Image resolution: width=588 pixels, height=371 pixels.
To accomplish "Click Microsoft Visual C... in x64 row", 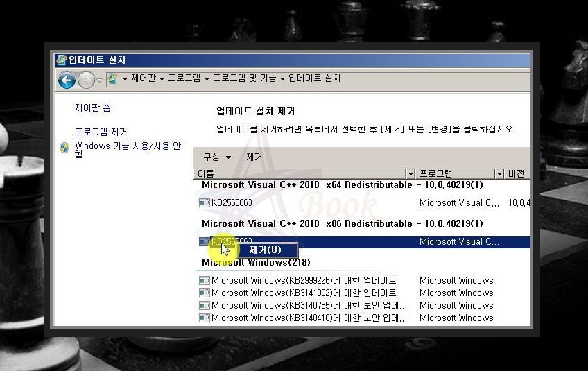I will pyautogui.click(x=459, y=202).
